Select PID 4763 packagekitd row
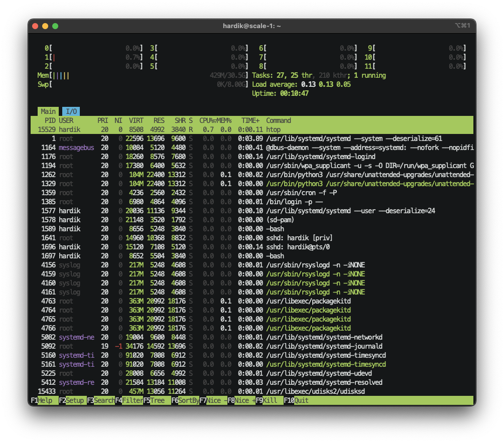Image resolution: width=504 pixels, height=443 pixels. click(252, 301)
